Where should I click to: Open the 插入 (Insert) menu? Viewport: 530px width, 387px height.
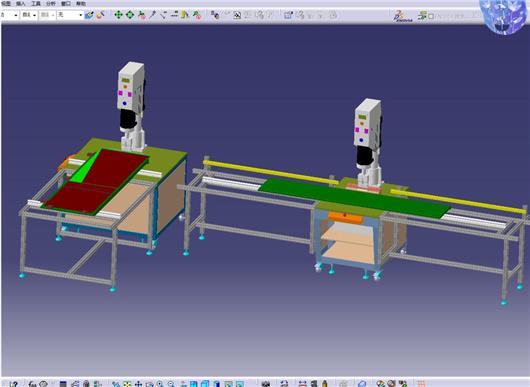pyautogui.click(x=20, y=4)
